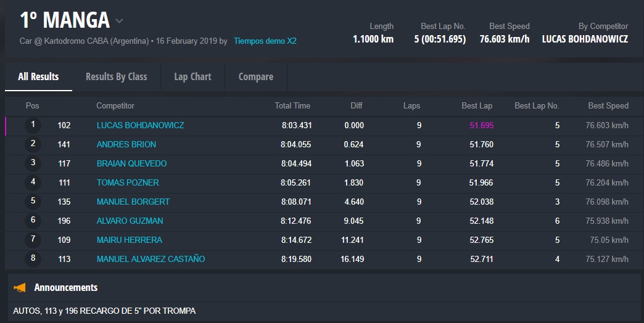Expand the 1º MANGA session dropdown

[x=119, y=21]
